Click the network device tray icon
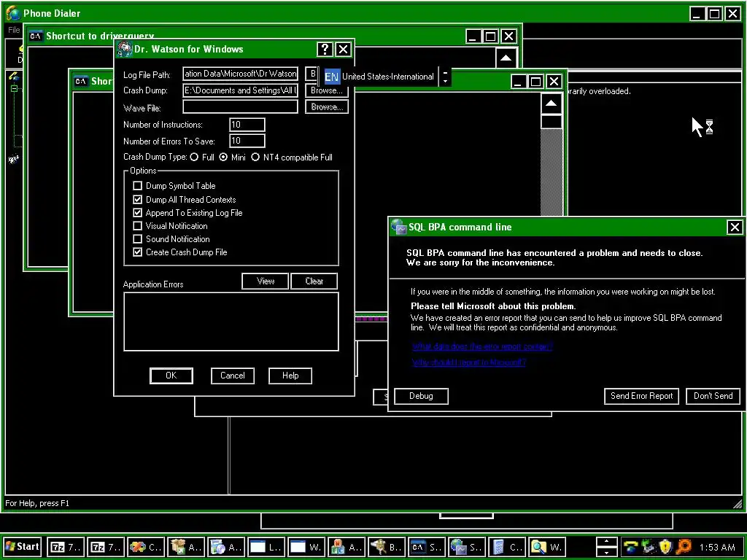The image size is (747, 560). pyautogui.click(x=649, y=547)
